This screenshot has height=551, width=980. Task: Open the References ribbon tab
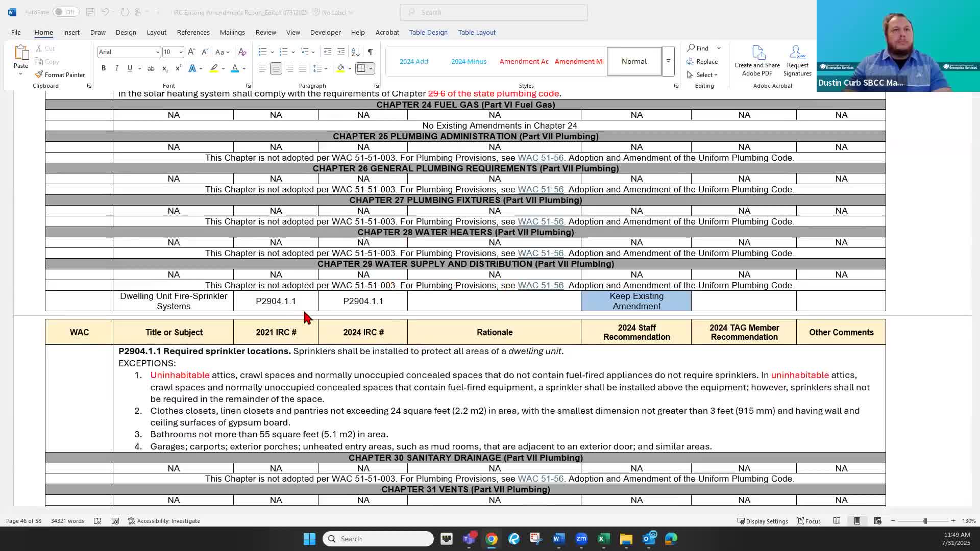(x=193, y=32)
